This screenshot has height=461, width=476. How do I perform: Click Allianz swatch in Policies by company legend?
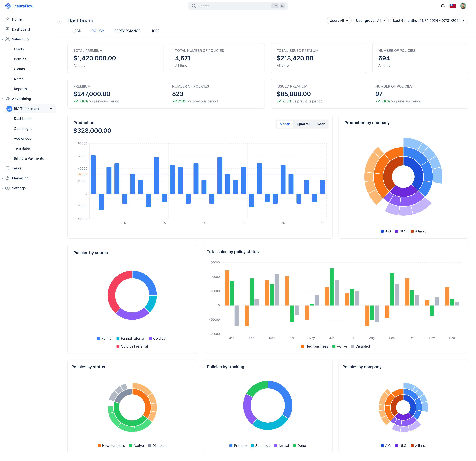pyautogui.click(x=412, y=445)
